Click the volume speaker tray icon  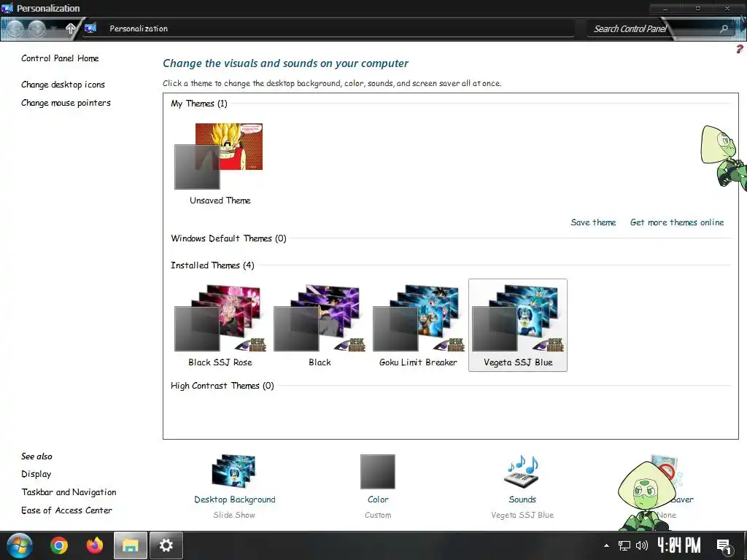click(642, 545)
